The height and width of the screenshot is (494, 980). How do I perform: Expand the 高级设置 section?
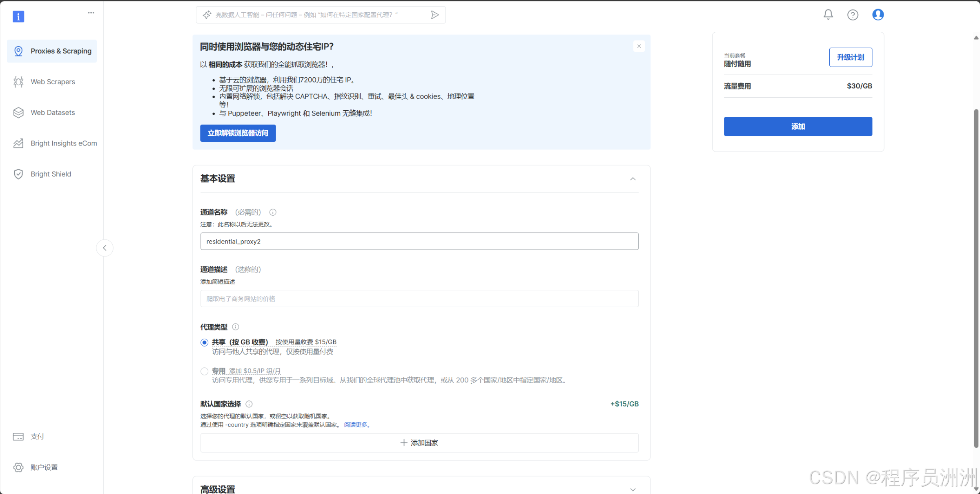coord(633,489)
